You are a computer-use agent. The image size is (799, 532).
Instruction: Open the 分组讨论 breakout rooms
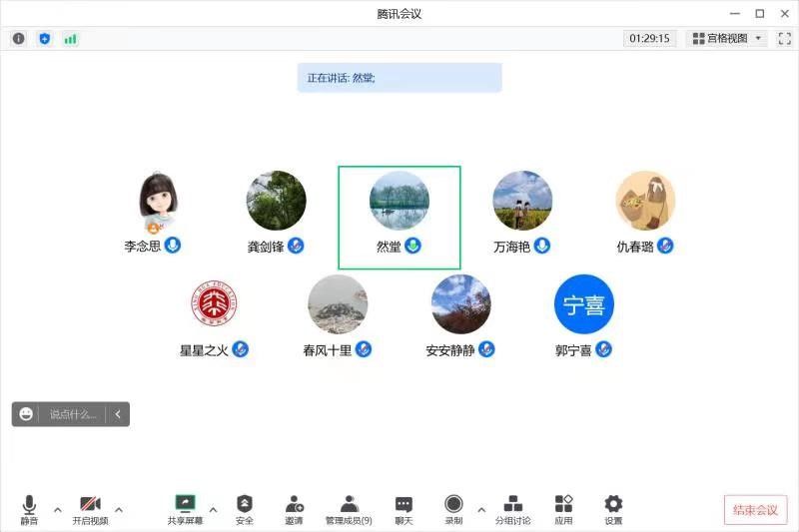click(x=513, y=509)
